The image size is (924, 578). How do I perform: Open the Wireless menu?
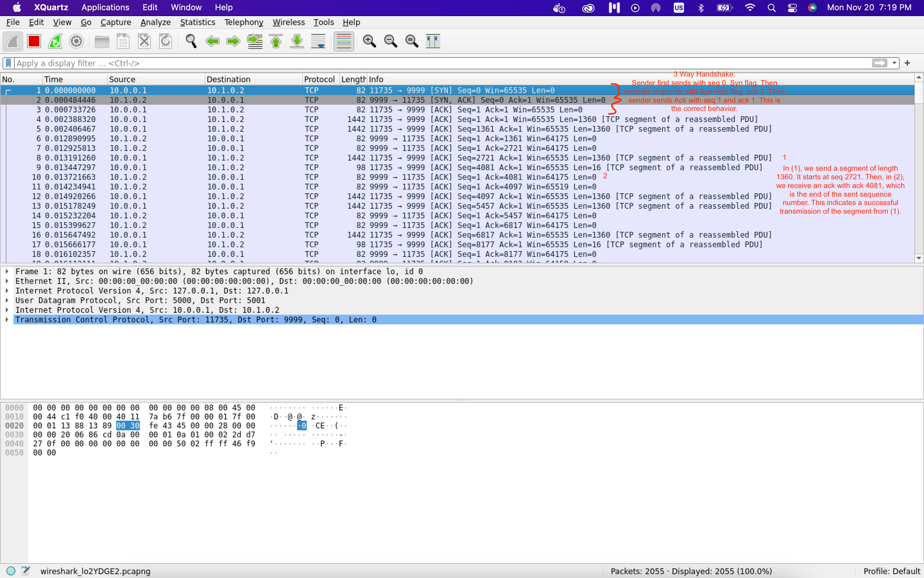pyautogui.click(x=289, y=22)
